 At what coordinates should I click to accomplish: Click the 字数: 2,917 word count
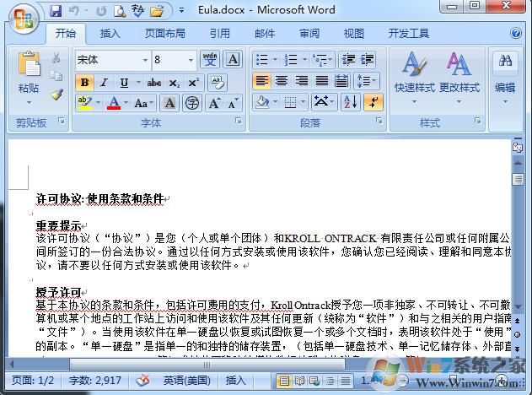(95, 380)
